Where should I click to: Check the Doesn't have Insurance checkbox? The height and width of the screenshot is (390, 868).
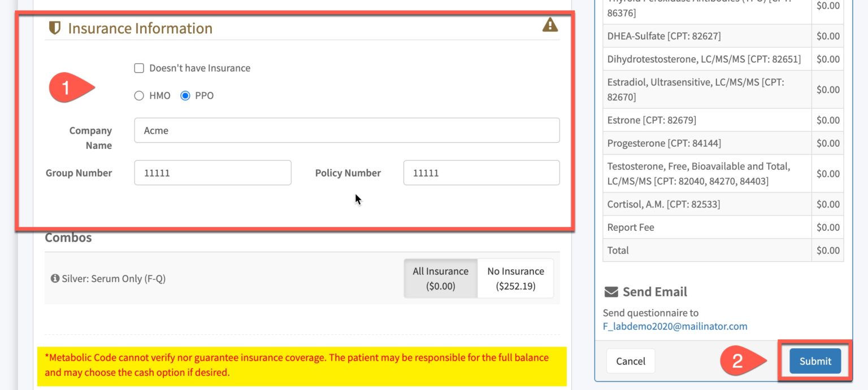coord(138,68)
